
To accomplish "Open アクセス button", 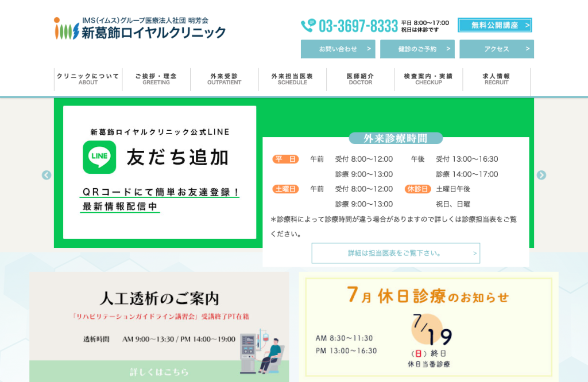I will pos(497,49).
